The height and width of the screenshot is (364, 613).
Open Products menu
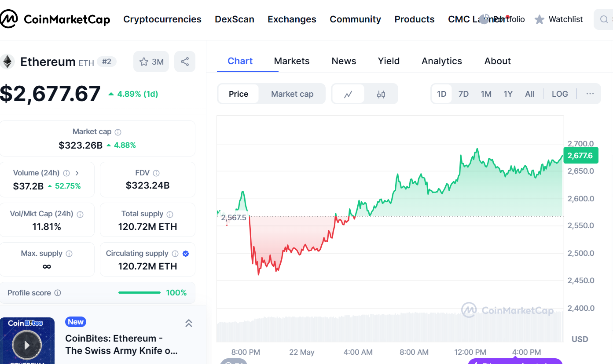coord(415,19)
